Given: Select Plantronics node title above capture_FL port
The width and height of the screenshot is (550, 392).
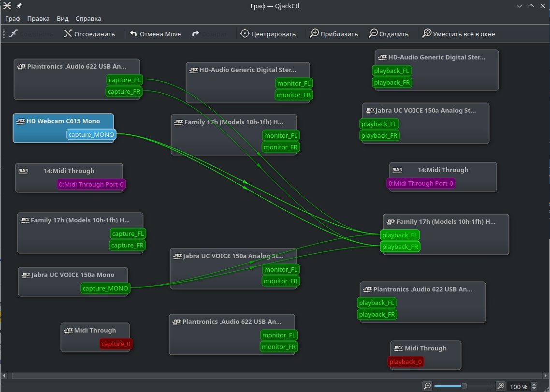Looking at the screenshot, I should click(x=77, y=66).
